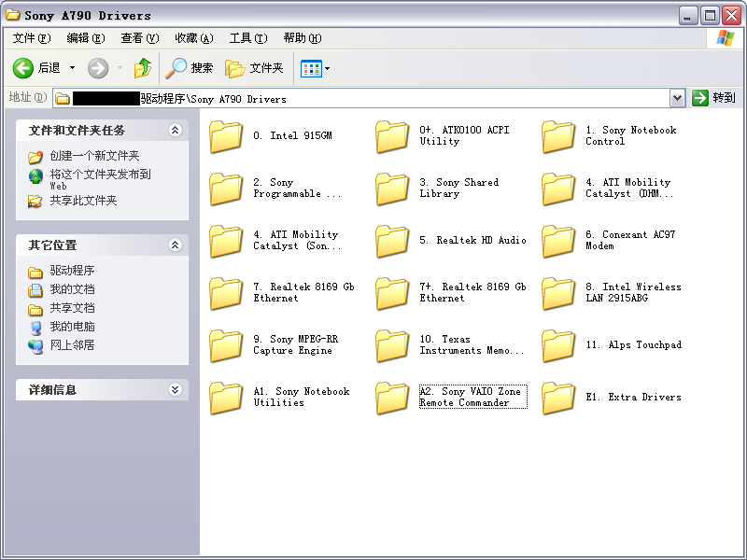Viewport: 747px width, 560px height.
Task: Select the 4. ATI Mobility Catalyst (DHM folder icon
Action: coord(558,189)
